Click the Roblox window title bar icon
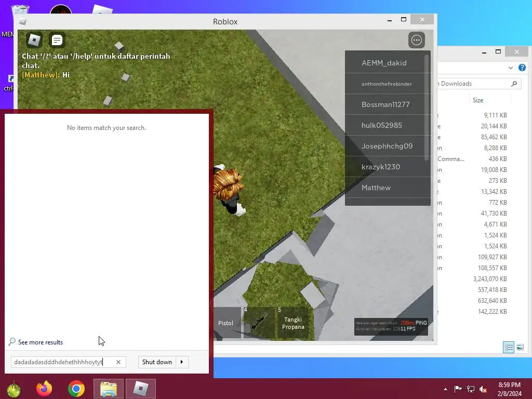The image size is (532, 399). tap(23, 22)
